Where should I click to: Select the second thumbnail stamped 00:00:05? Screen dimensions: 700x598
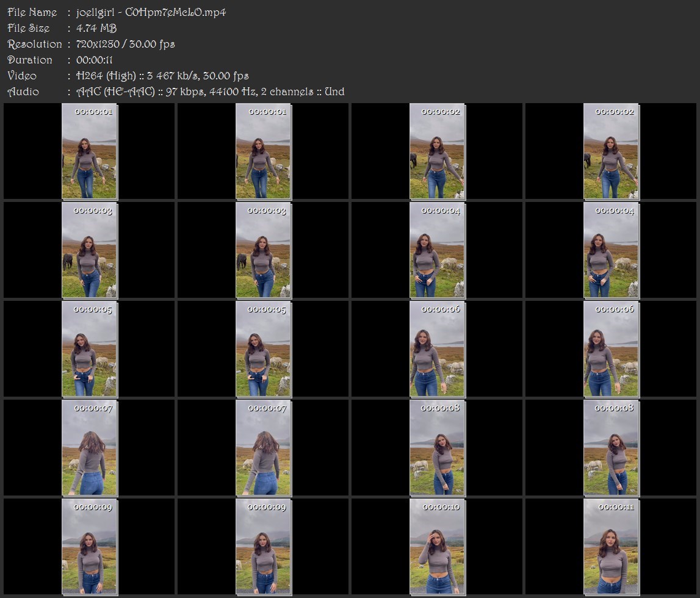264,349
